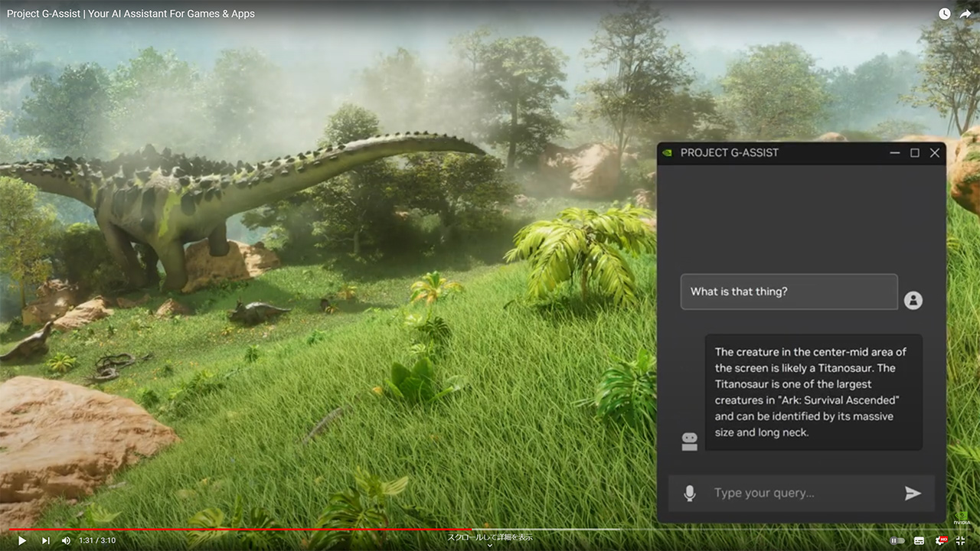Skip to the next video
Viewport: 980px width, 551px height.
(45, 540)
